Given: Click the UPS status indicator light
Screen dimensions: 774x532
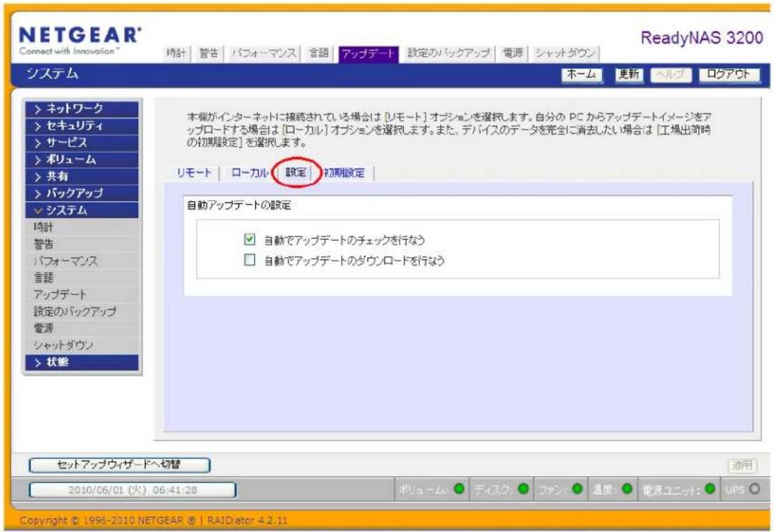Looking at the screenshot, I should (x=754, y=489).
